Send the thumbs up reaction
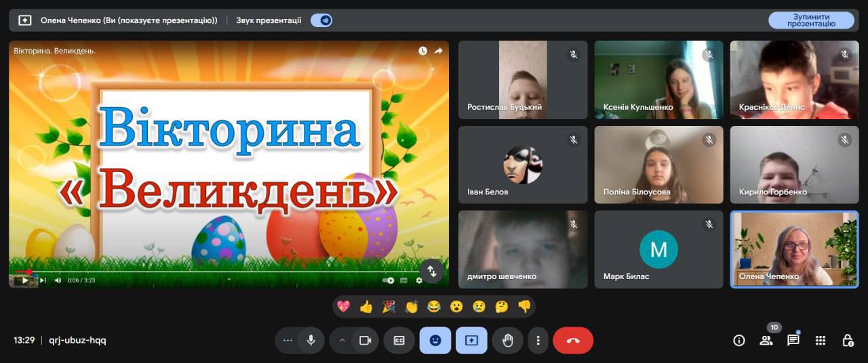Screen dimensions: 868x363 tap(366, 307)
